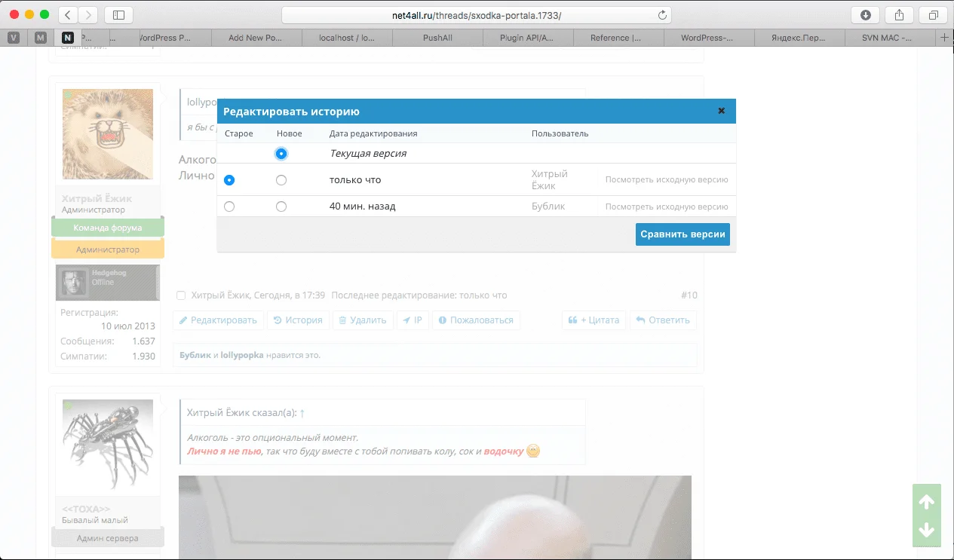954x560 pixels.
Task: Toggle the Safari sidebar button
Action: coord(118,15)
